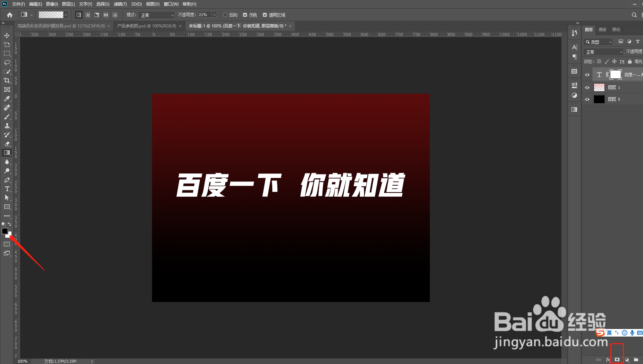Select the History Brush tool
The height and width of the screenshot is (364, 643).
[7, 135]
